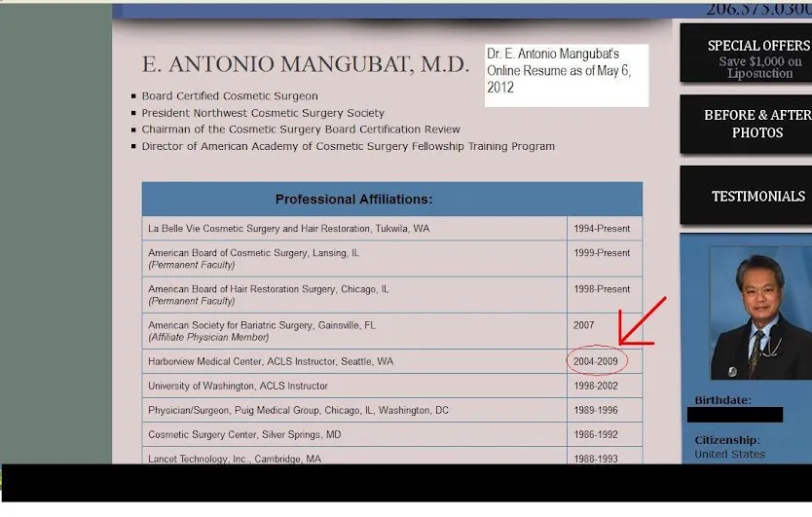Select the American Society for Bariatric Surgery row
This screenshot has width=812, height=517.
392,331
